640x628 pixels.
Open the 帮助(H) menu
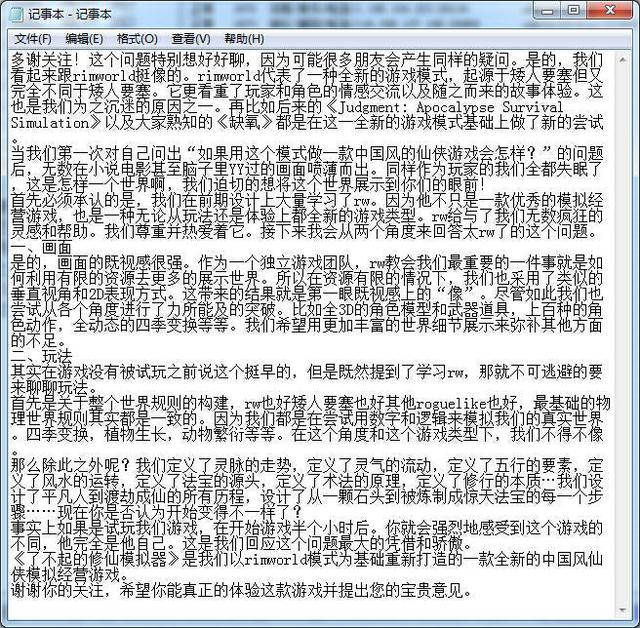click(244, 39)
